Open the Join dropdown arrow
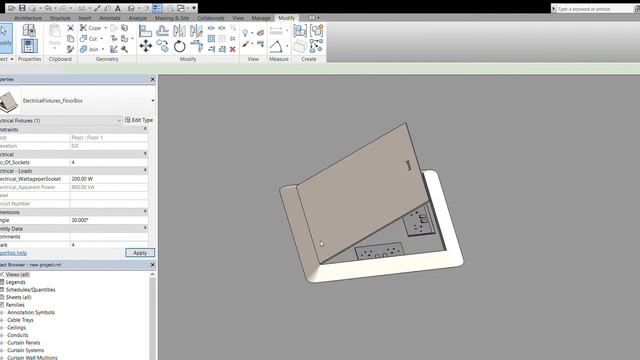 102,49
